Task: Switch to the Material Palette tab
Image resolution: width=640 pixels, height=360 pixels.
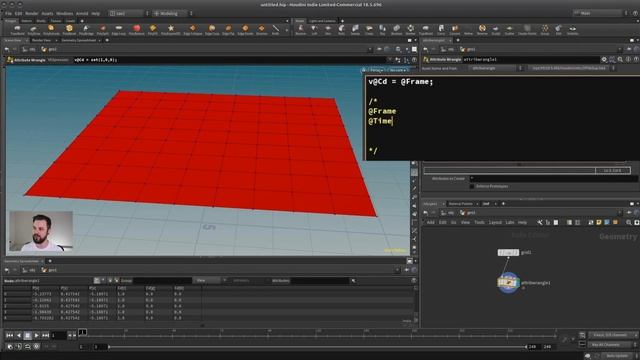Action: pyautogui.click(x=460, y=204)
